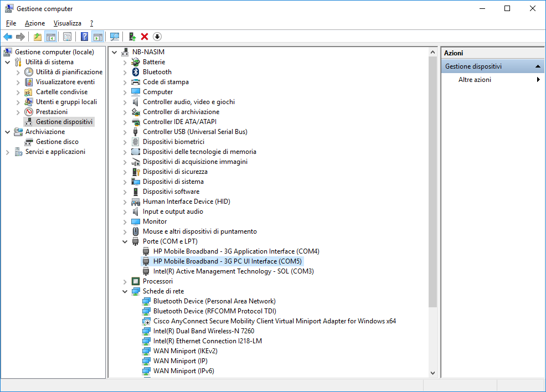546x392 pixels.
Task: Toggle the Show/Hide Action Pane button
Action: click(x=97, y=37)
